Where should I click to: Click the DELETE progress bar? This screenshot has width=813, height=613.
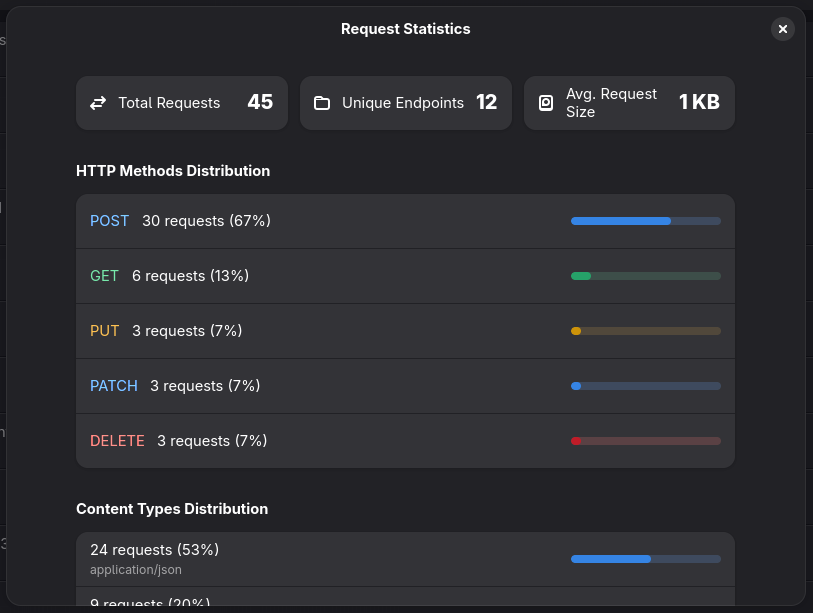pos(646,441)
